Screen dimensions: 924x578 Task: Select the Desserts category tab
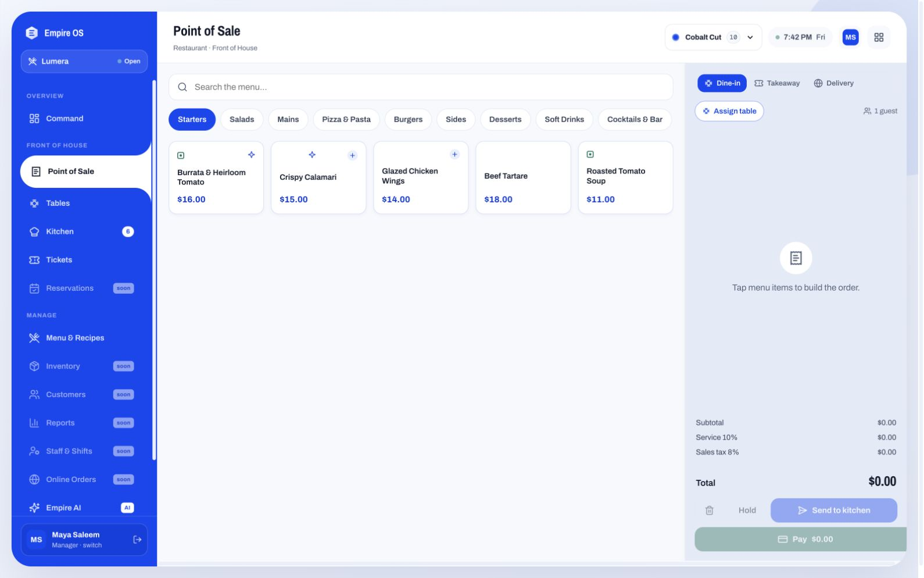tap(506, 119)
